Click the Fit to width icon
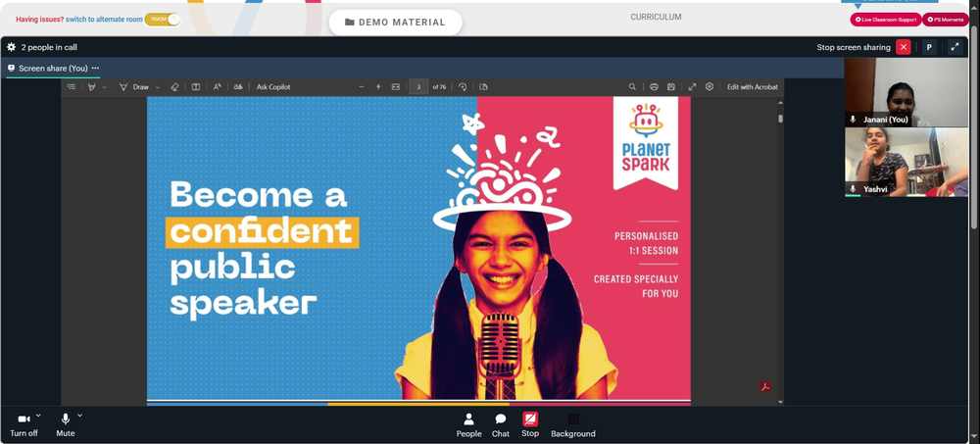Image resolution: width=980 pixels, height=444 pixels. [x=396, y=87]
